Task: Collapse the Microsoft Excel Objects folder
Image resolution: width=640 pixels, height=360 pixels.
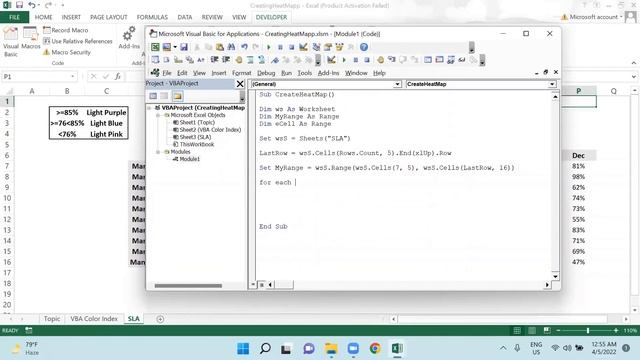Action: click(158, 116)
